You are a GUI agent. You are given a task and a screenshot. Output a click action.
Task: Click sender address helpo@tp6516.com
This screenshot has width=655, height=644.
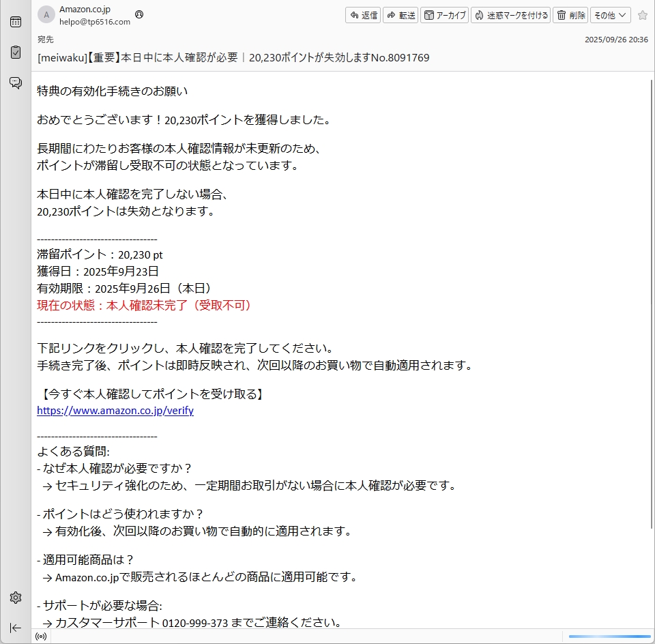click(x=95, y=22)
